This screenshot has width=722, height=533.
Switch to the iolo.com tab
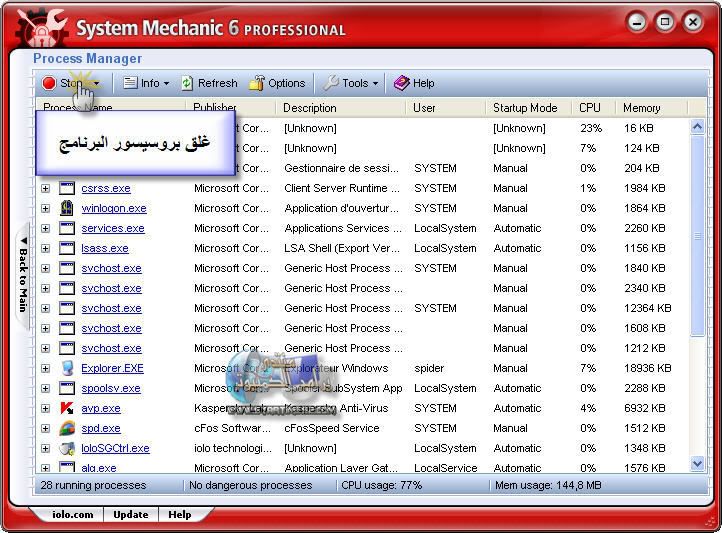73,515
